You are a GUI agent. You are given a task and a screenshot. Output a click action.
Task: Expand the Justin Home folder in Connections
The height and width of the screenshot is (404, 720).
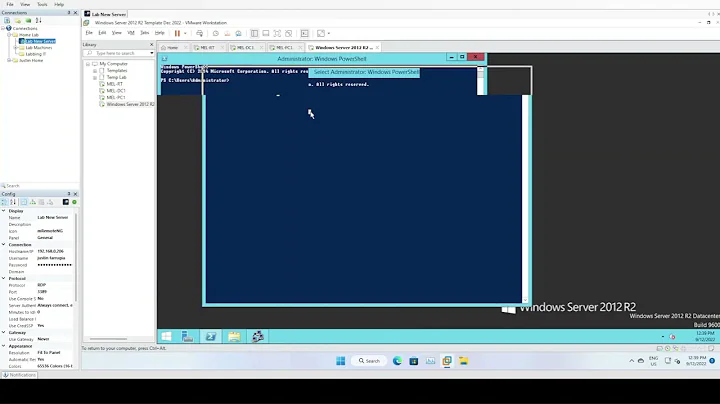[9, 61]
